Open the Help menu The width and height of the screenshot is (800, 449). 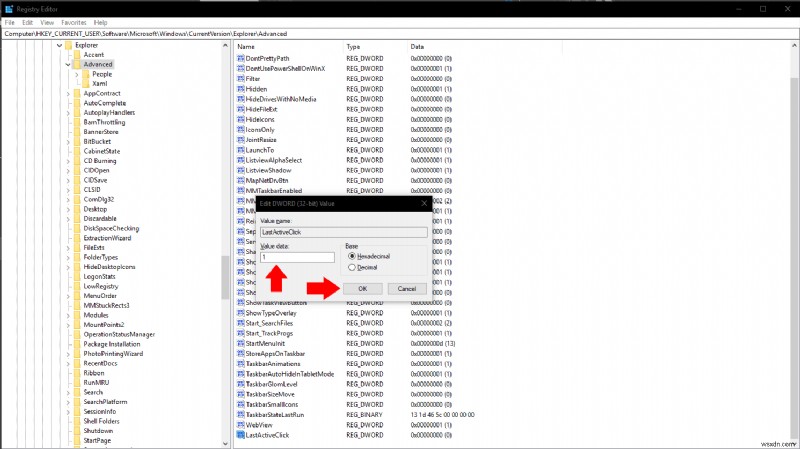coord(101,22)
